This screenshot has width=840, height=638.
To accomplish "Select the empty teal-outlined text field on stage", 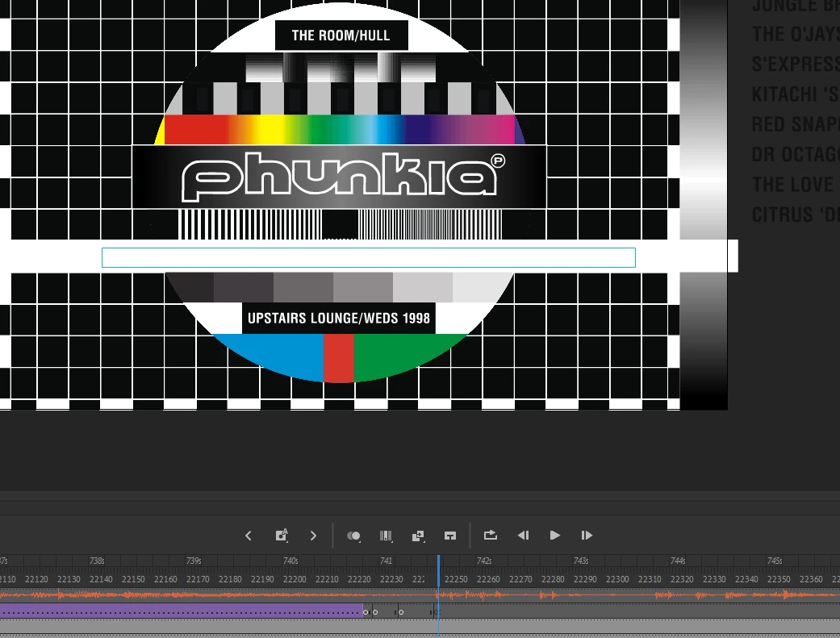I will (369, 257).
